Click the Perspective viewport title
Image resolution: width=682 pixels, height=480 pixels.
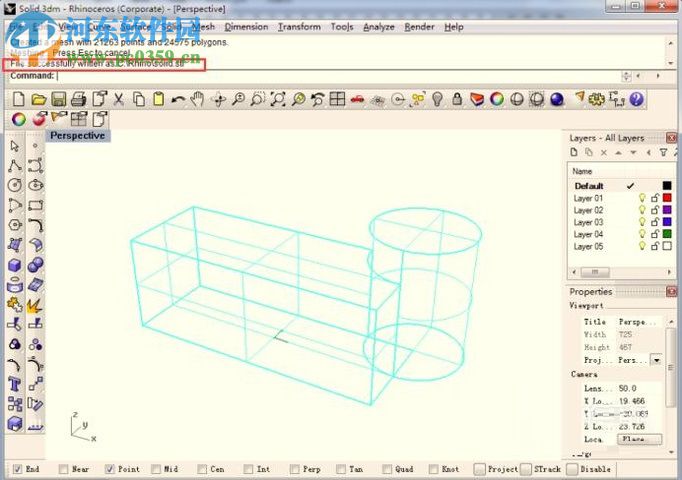tap(77, 136)
